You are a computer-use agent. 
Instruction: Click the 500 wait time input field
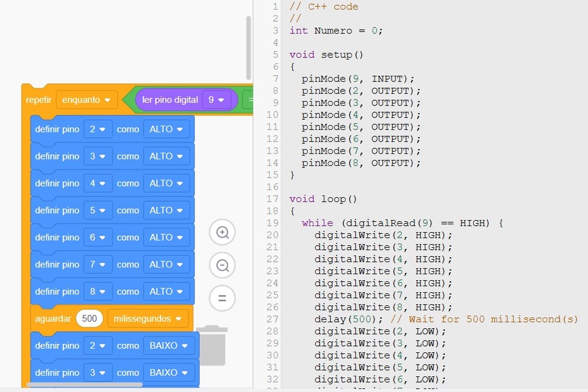(x=89, y=319)
